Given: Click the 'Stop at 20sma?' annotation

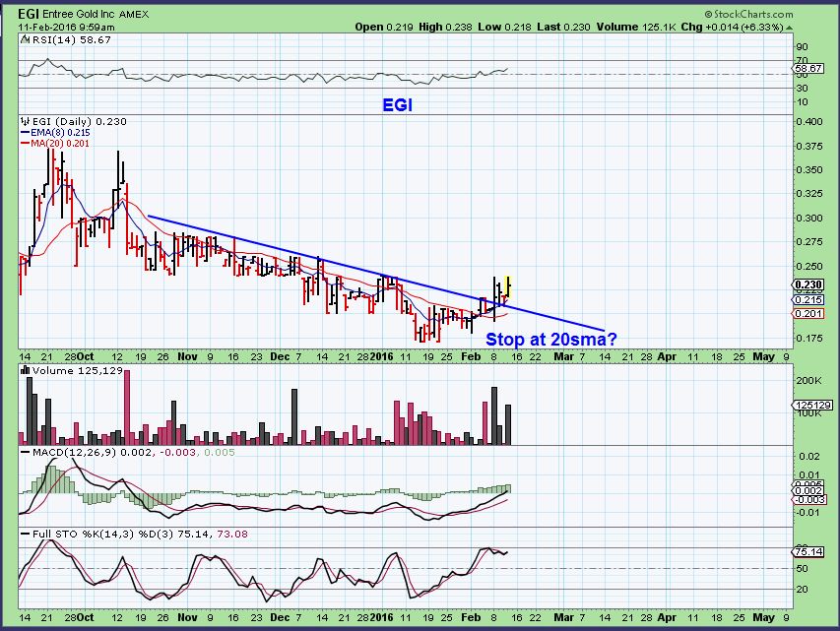Looking at the screenshot, I should point(551,339).
